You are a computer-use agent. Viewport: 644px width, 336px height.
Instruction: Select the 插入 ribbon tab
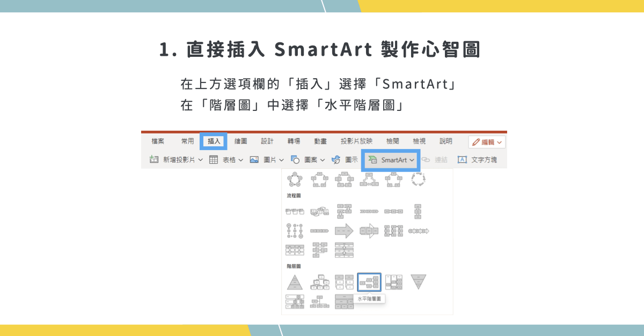[214, 141]
